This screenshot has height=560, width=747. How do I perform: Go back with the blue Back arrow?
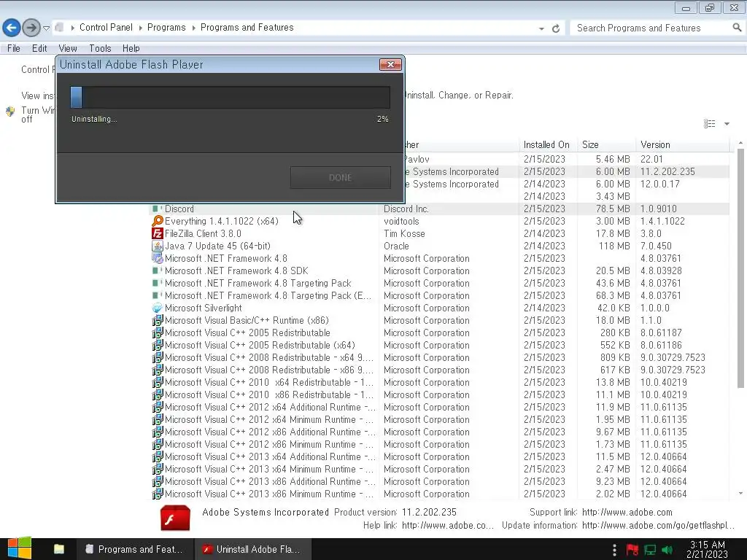click(x=12, y=28)
